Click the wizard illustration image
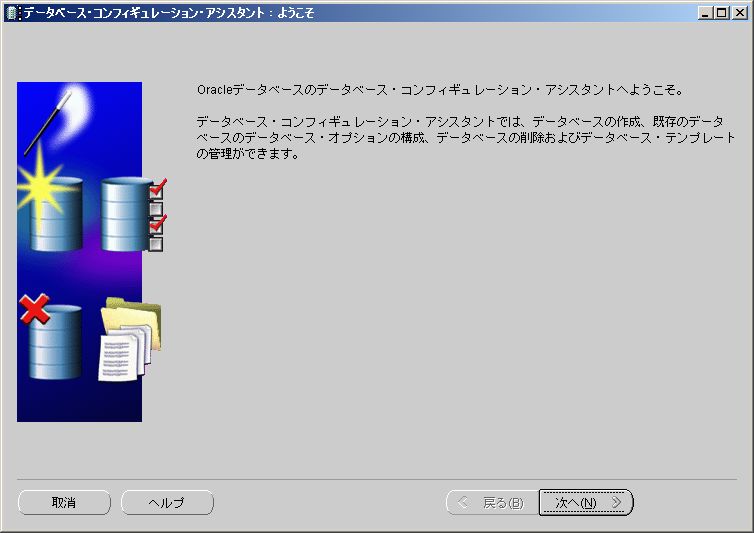This screenshot has height=533, width=754. pos(91,252)
